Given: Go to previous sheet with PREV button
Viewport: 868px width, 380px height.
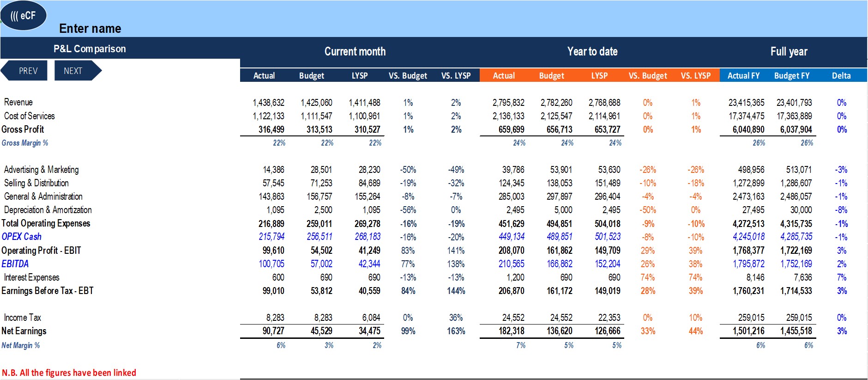Looking at the screenshot, I should coord(24,71).
